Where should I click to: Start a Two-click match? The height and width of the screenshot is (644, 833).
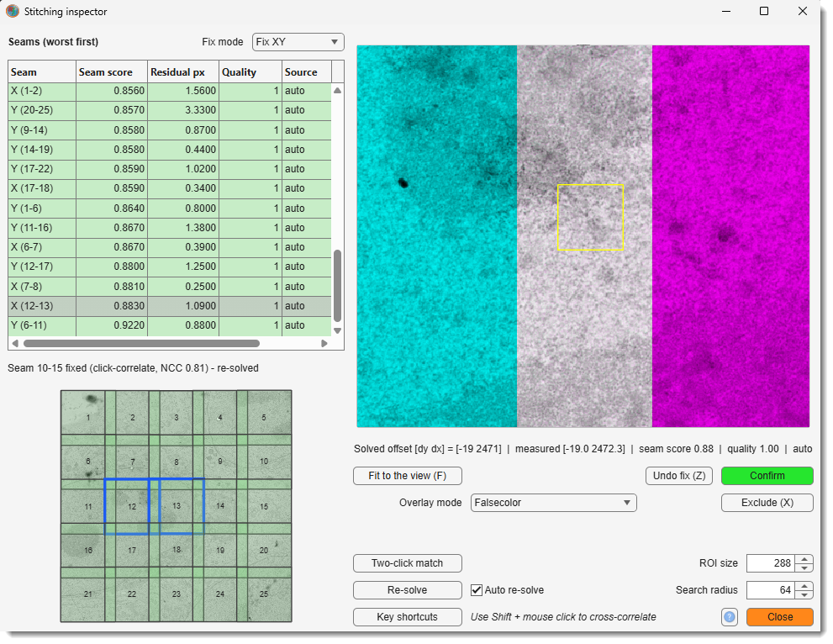click(408, 563)
